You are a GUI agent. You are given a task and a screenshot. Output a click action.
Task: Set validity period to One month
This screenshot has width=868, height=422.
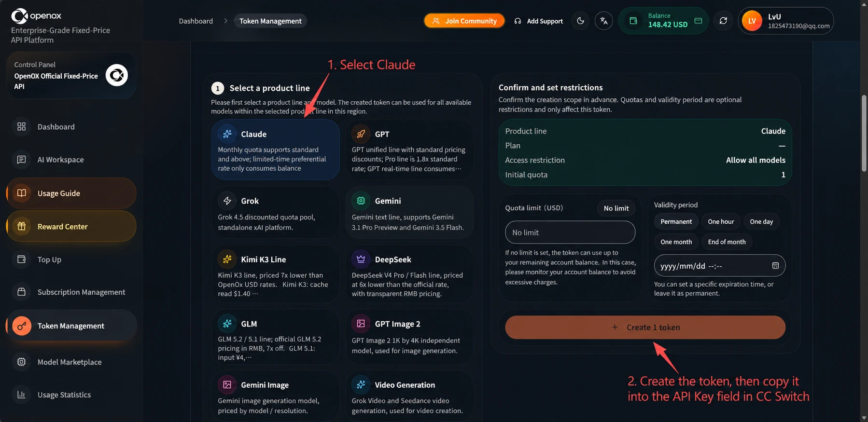(676, 242)
